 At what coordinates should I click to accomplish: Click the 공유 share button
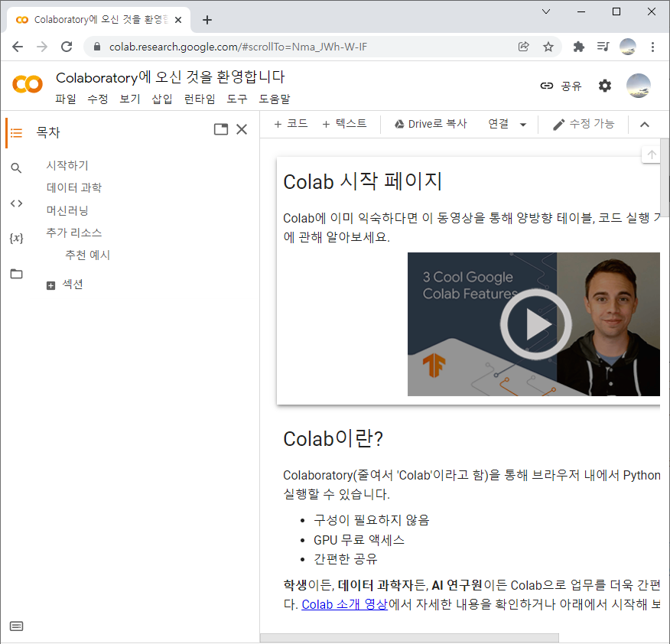pyautogui.click(x=561, y=86)
